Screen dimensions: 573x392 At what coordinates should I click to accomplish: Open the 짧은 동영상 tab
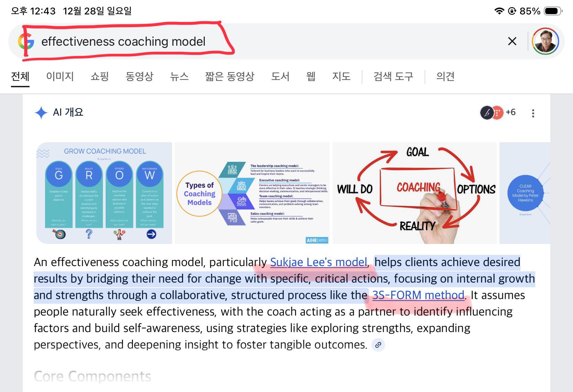click(230, 76)
